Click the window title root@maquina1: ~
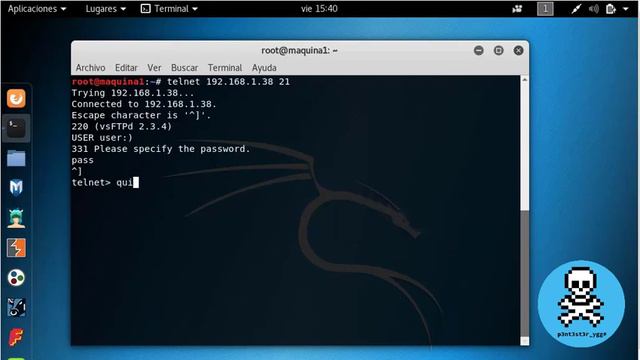The width and height of the screenshot is (640, 360). (x=300, y=51)
